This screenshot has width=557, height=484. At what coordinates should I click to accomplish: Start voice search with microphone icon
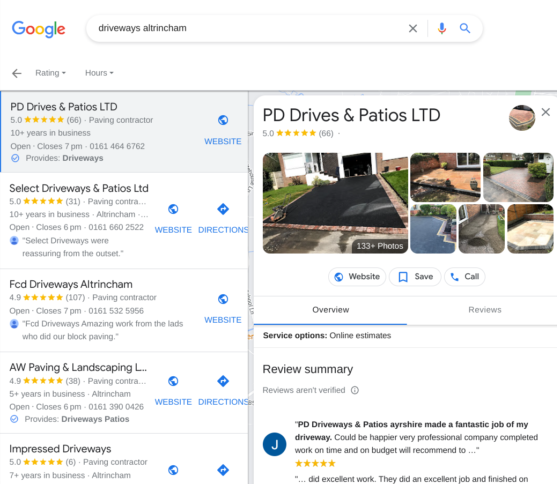click(442, 28)
